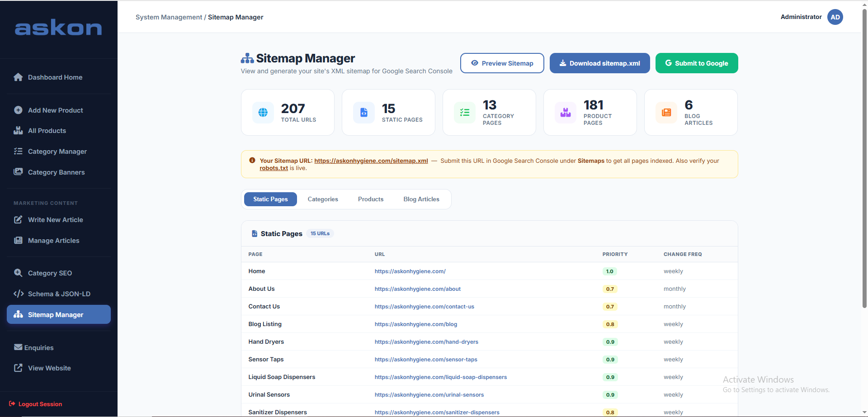Switch to the Blog Articles tab

point(421,199)
